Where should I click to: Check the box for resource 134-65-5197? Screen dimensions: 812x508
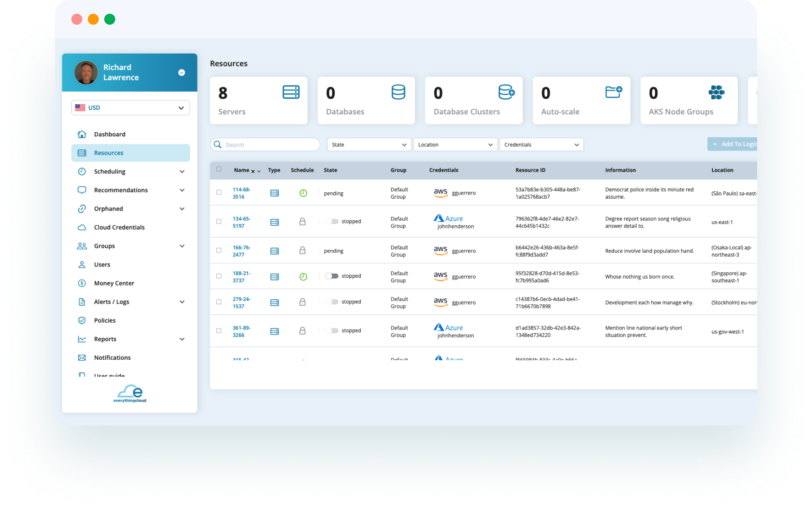tap(219, 222)
